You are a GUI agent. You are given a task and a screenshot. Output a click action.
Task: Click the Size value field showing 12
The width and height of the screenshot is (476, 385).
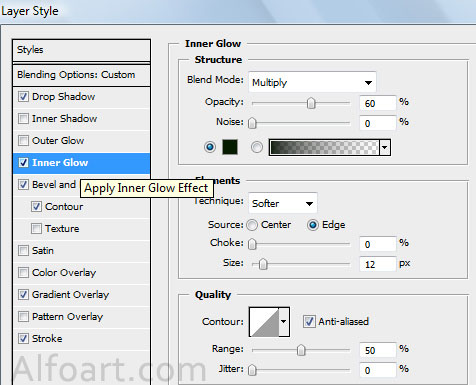(x=378, y=264)
